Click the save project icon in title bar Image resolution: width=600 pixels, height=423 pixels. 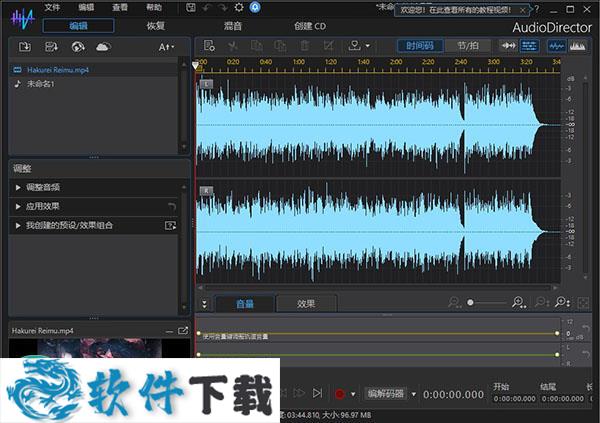click(x=191, y=8)
